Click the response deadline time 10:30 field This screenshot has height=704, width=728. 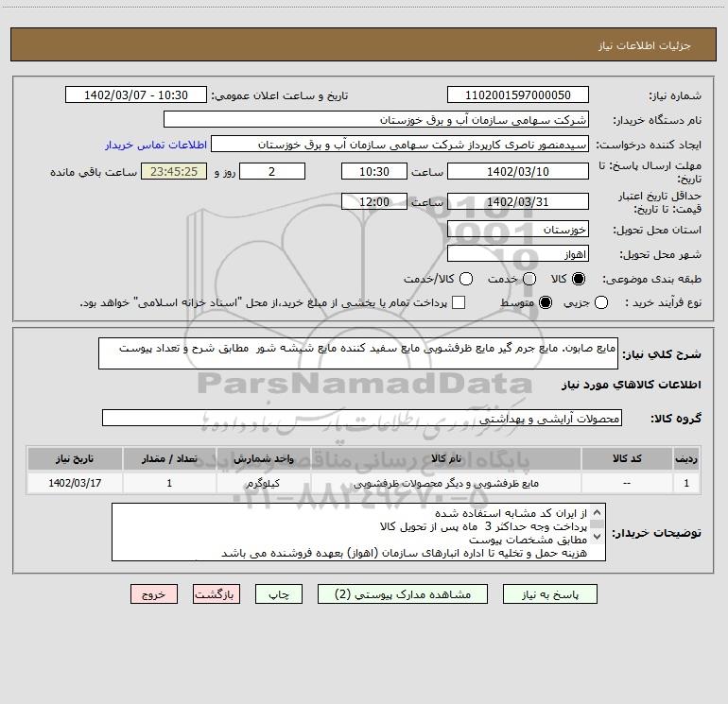click(374, 171)
